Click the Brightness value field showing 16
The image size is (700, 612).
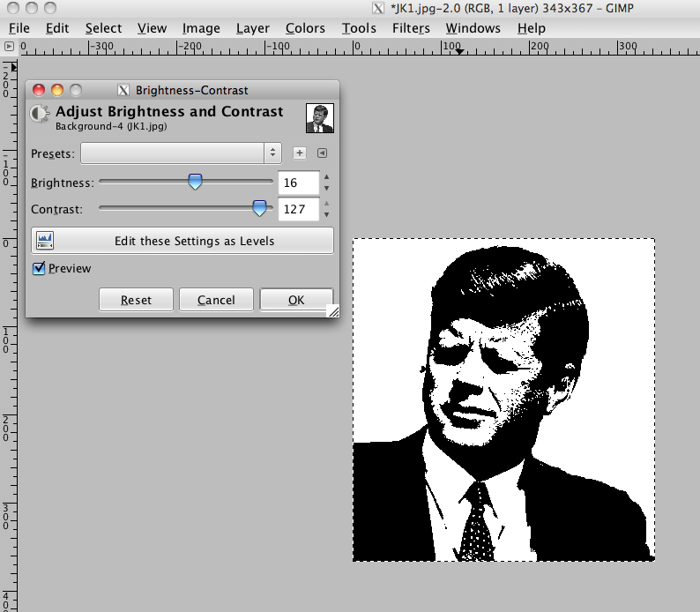(x=298, y=183)
